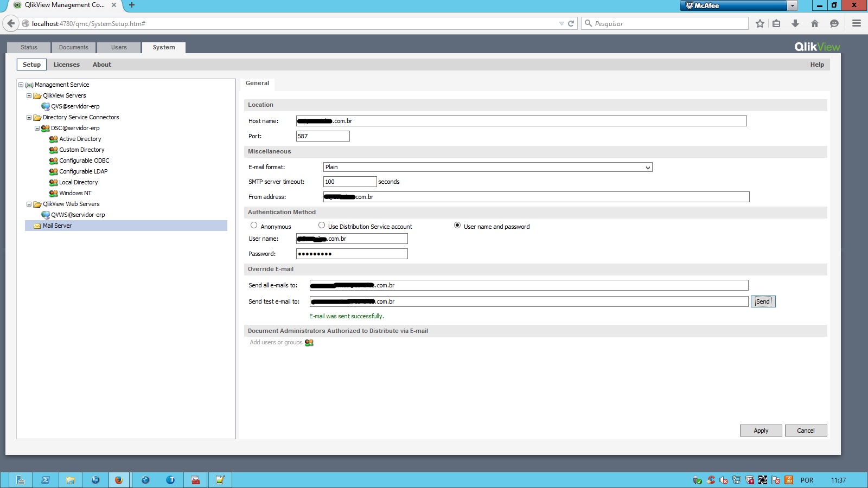Select User name and password option
868x488 pixels.
[x=457, y=225]
